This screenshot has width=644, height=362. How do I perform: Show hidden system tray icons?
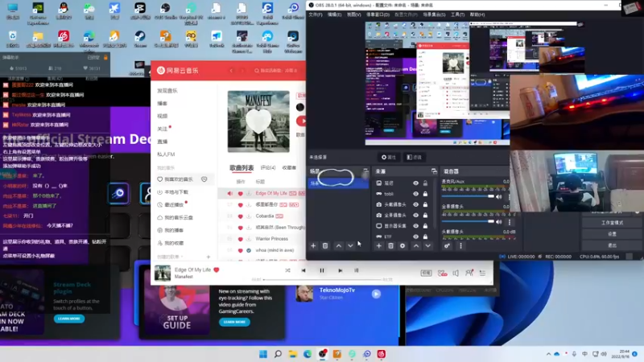(x=548, y=354)
